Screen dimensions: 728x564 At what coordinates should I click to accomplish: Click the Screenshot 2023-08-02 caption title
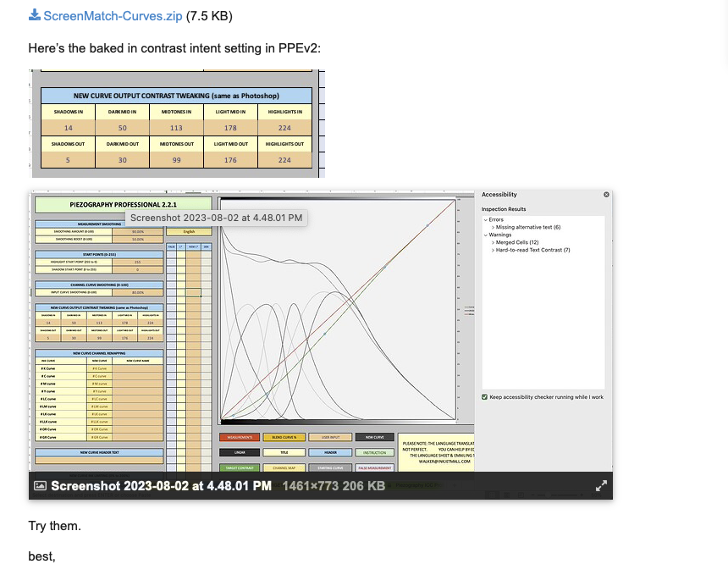coord(161,486)
